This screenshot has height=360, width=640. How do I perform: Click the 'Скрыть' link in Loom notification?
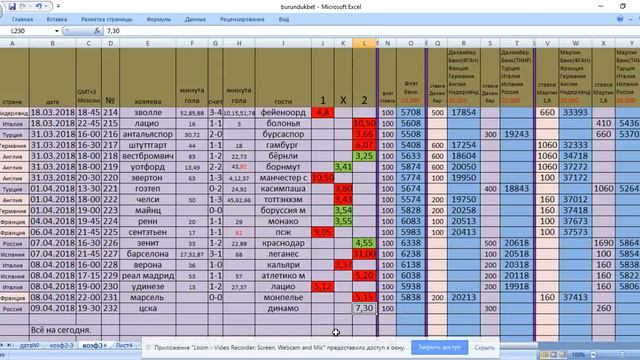pos(484,347)
